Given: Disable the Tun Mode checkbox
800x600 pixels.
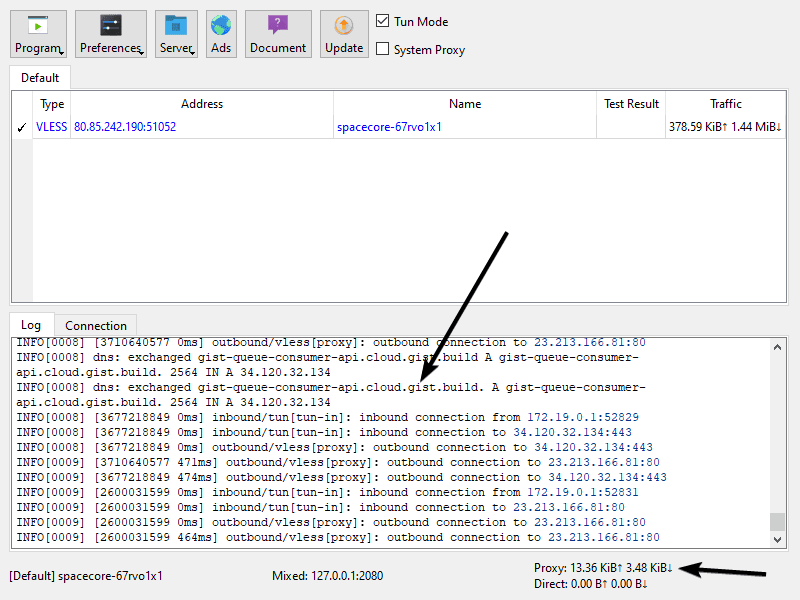Looking at the screenshot, I should (x=383, y=21).
